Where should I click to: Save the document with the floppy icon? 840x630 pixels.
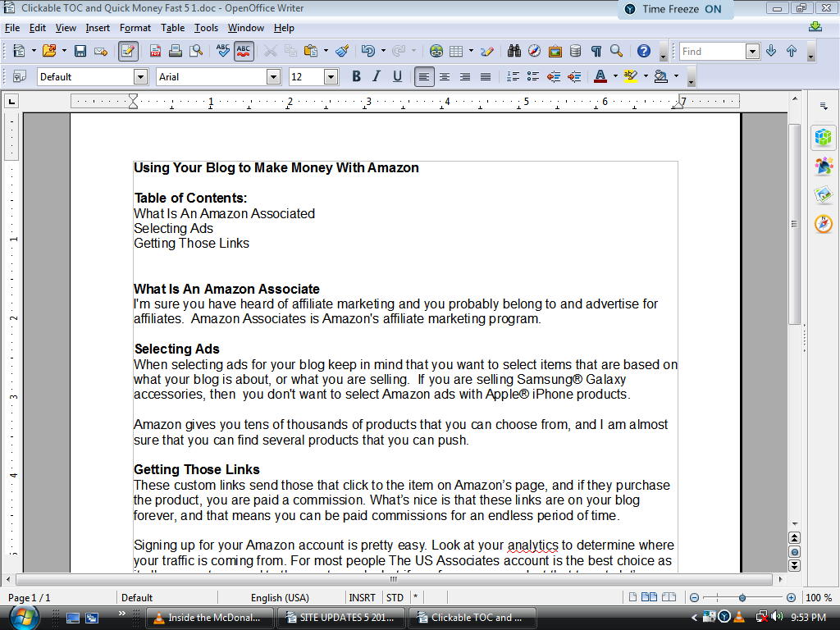80,51
